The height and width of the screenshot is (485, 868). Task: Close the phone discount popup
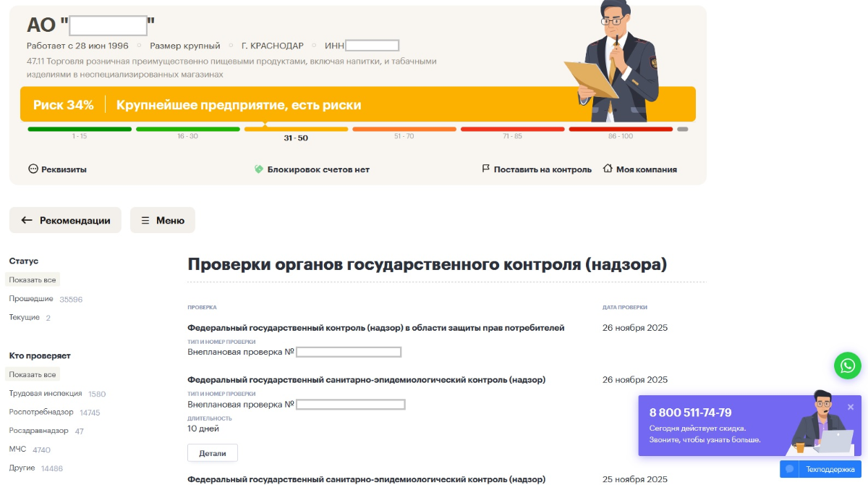point(851,407)
